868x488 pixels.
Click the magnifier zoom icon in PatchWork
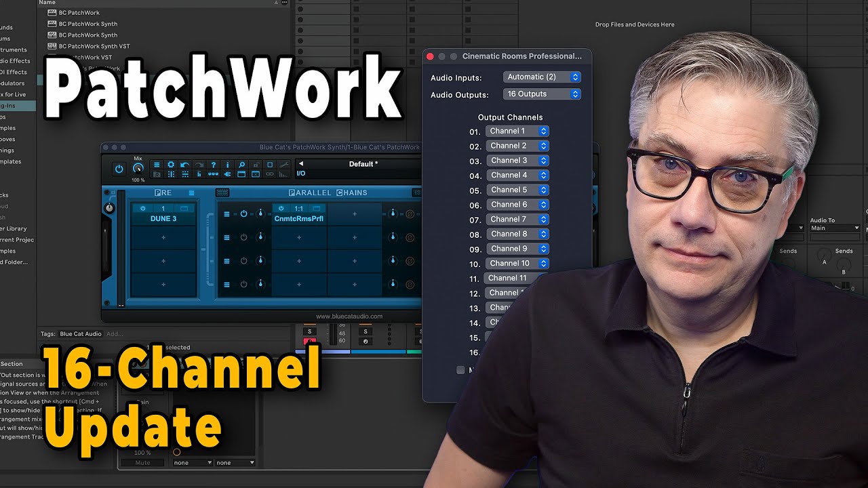pyautogui.click(x=241, y=165)
